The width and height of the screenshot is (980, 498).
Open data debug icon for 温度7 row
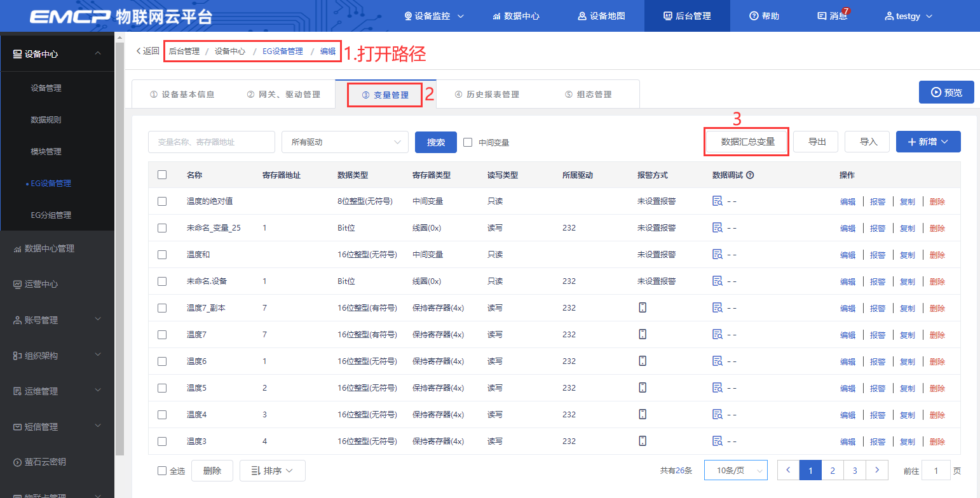(718, 334)
